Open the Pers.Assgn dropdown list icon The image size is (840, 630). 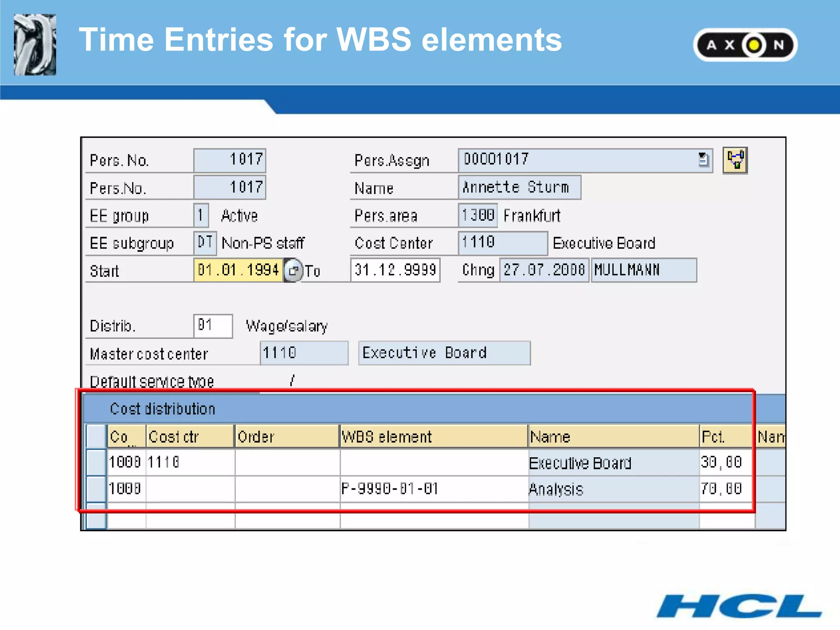[703, 160]
